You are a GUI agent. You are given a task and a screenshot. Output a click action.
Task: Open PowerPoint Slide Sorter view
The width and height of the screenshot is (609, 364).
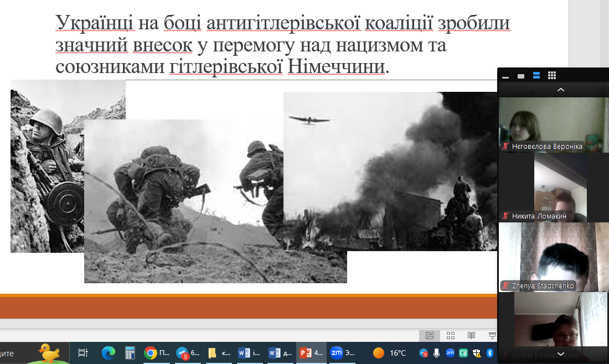click(x=451, y=335)
